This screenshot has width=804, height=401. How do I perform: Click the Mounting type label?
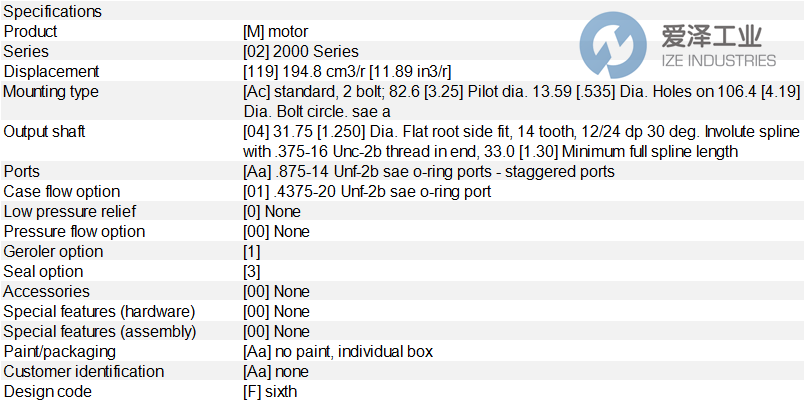(x=51, y=92)
